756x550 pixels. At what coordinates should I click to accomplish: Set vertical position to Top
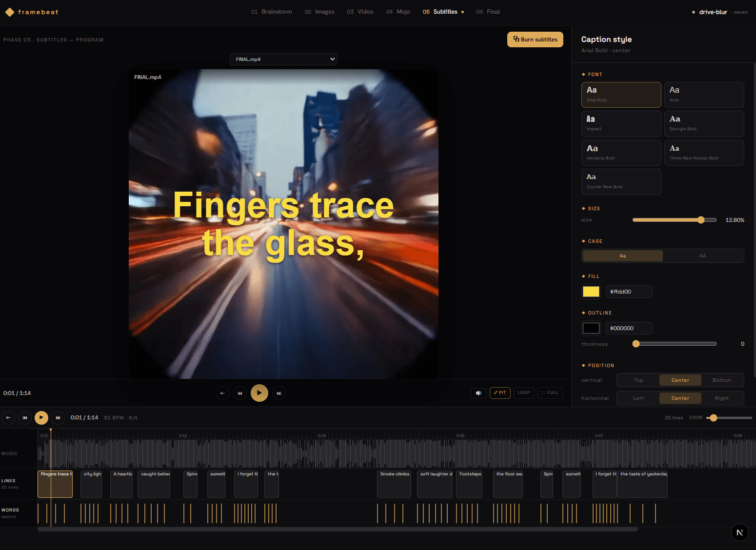pyautogui.click(x=638, y=380)
